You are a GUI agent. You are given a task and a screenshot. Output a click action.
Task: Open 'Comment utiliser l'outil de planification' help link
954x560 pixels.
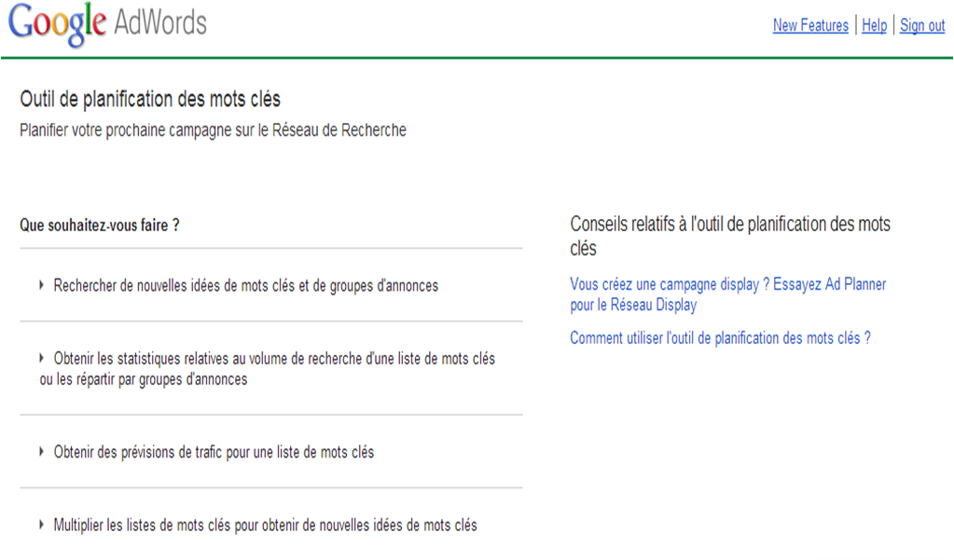point(722,337)
